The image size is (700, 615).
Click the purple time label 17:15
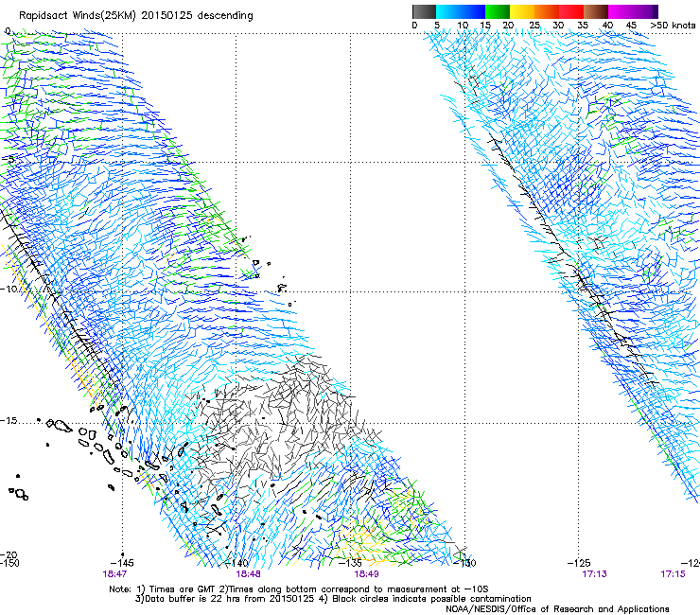pyautogui.click(x=673, y=574)
